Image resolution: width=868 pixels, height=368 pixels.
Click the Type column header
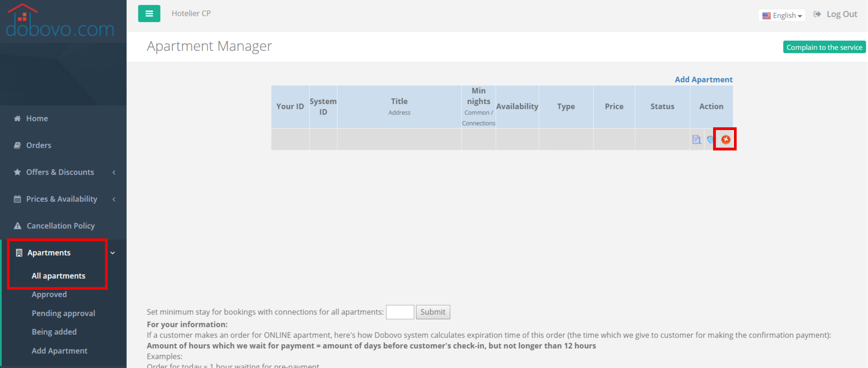566,106
